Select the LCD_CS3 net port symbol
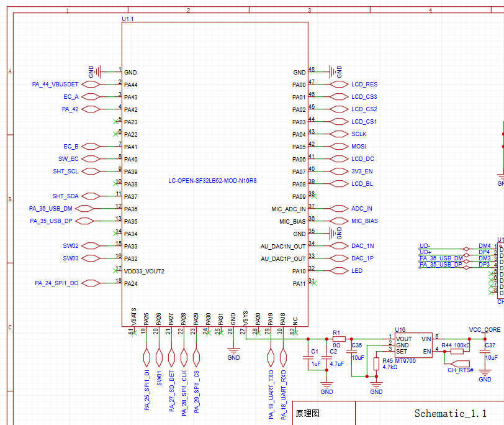The width and height of the screenshot is (504, 425). 339,96
